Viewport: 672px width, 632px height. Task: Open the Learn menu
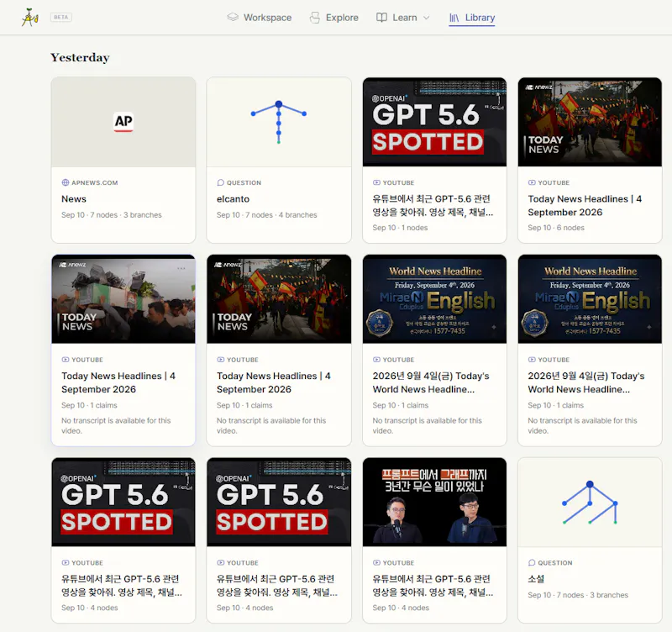403,18
